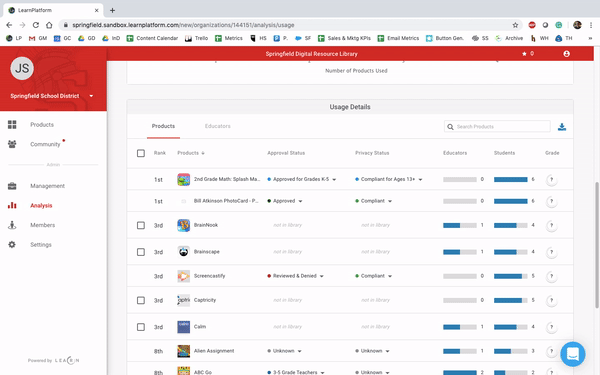Click the favorites star in red header

click(x=524, y=54)
